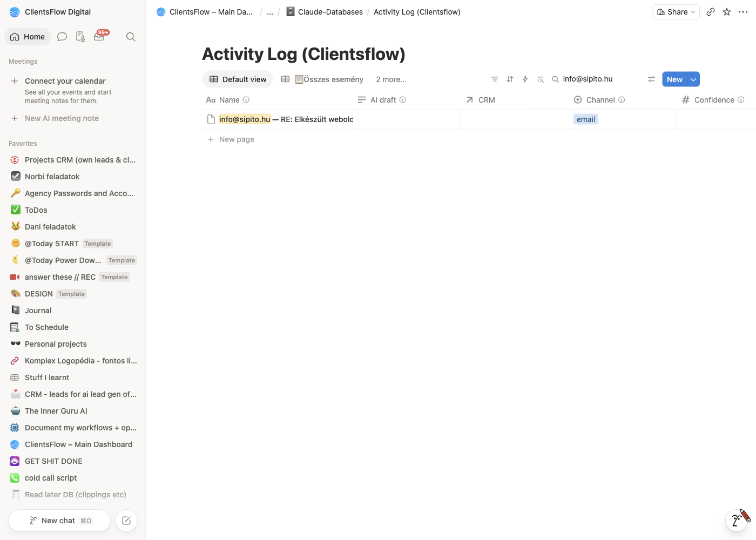Open Personal projects in favorites

coord(73,344)
